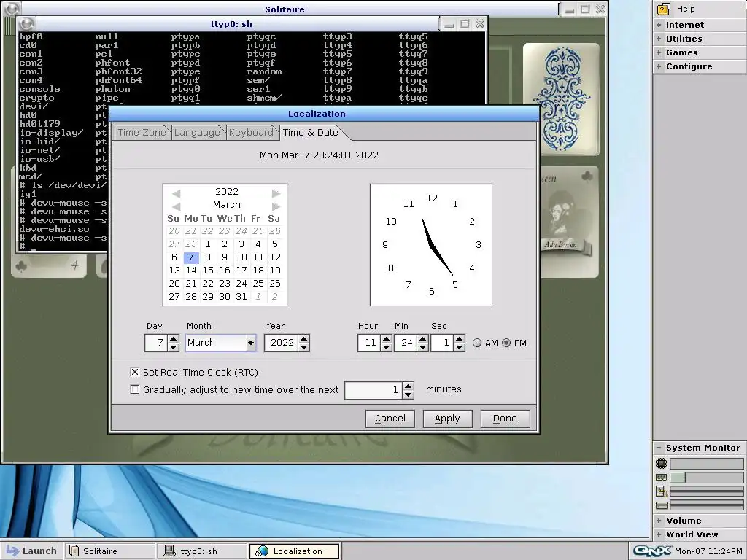Increase the Year value with up arrow
This screenshot has height=560, width=747.
304,339
